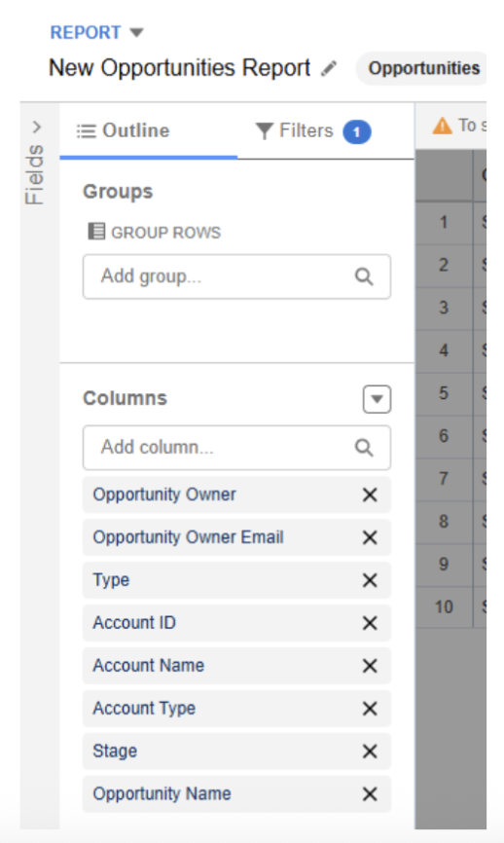This screenshot has width=504, height=843.
Task: Click the Opportunities report type pill
Action: (423, 68)
